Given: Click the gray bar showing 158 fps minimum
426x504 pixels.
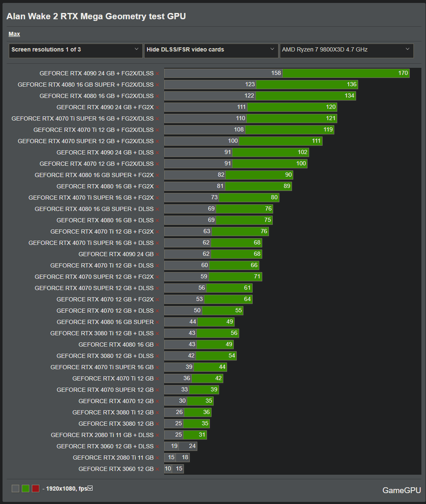Looking at the screenshot, I should pyautogui.click(x=223, y=73).
